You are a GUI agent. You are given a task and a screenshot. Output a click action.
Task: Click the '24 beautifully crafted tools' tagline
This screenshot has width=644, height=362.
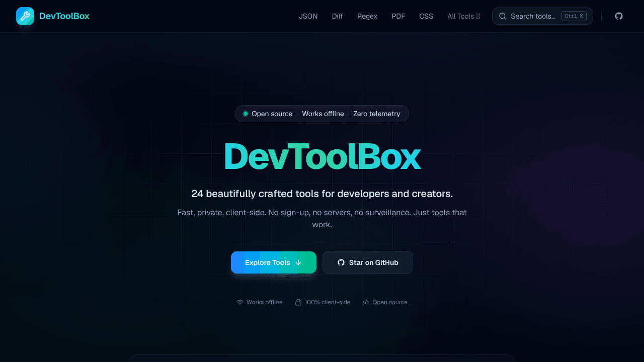click(x=322, y=194)
